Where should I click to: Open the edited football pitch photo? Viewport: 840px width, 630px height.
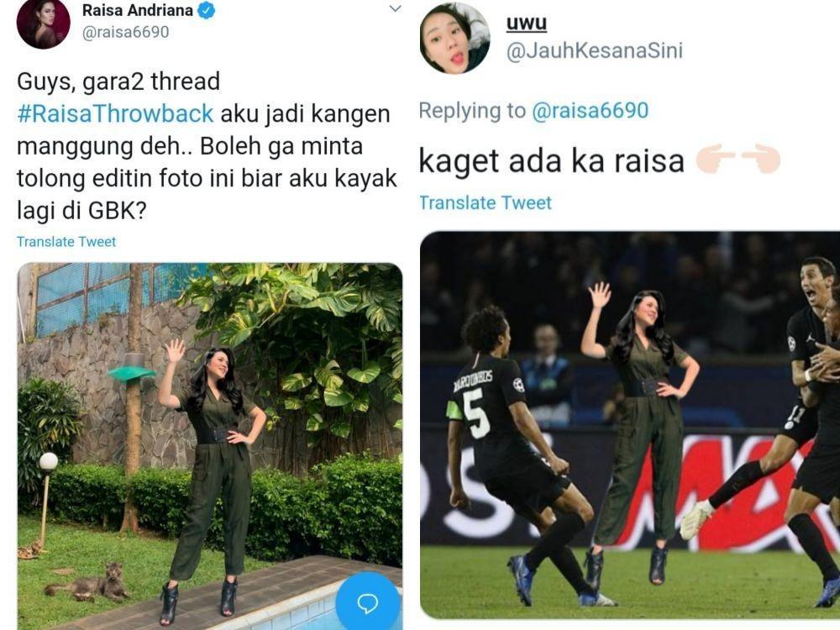630,425
